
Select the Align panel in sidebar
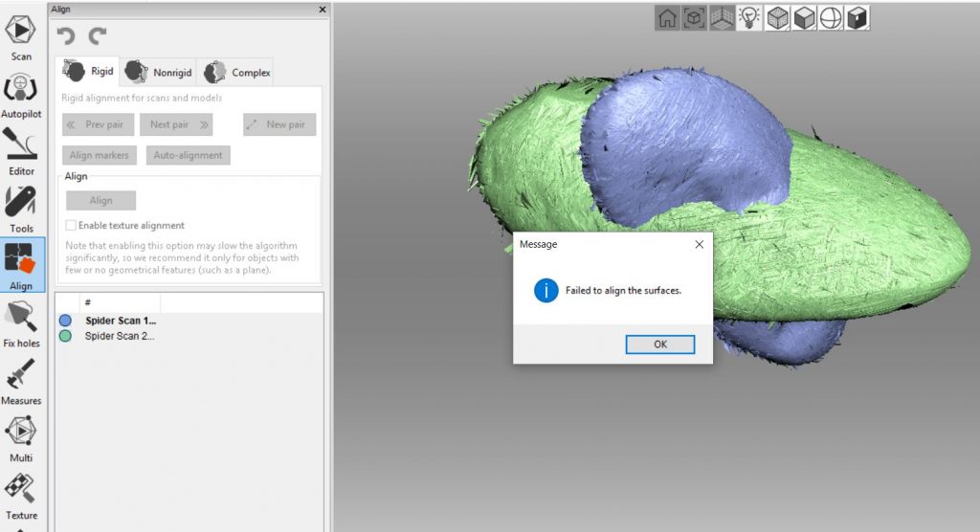click(21, 266)
